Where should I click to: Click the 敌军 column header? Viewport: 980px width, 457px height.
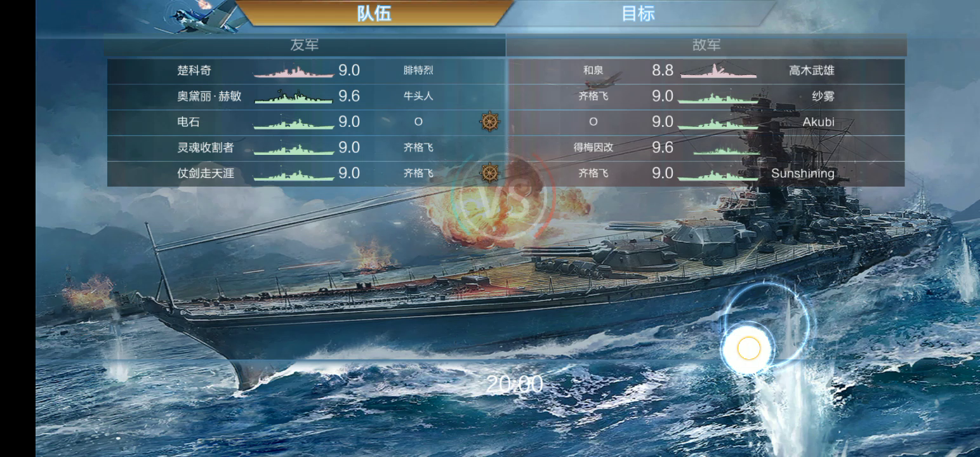click(x=706, y=45)
